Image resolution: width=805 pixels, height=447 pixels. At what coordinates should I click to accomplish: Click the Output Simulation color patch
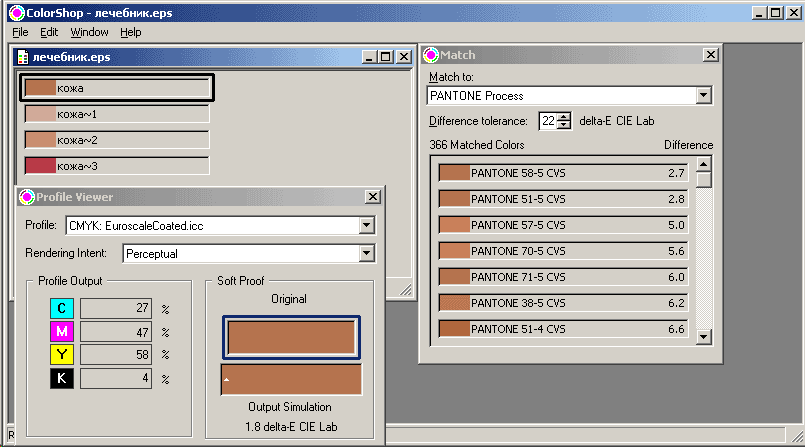[x=291, y=380]
